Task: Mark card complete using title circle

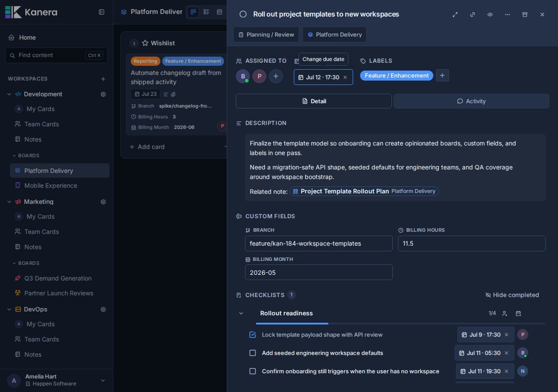Action: [x=243, y=14]
